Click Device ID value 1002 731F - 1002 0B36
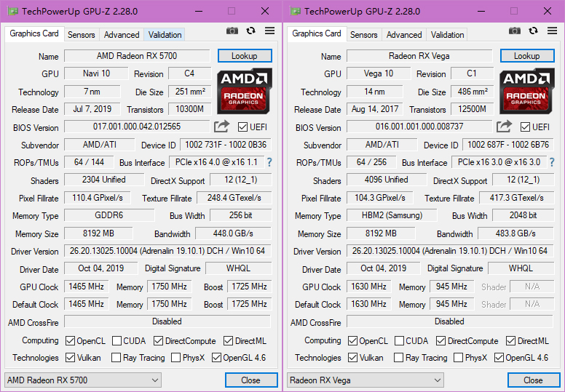 click(226, 145)
